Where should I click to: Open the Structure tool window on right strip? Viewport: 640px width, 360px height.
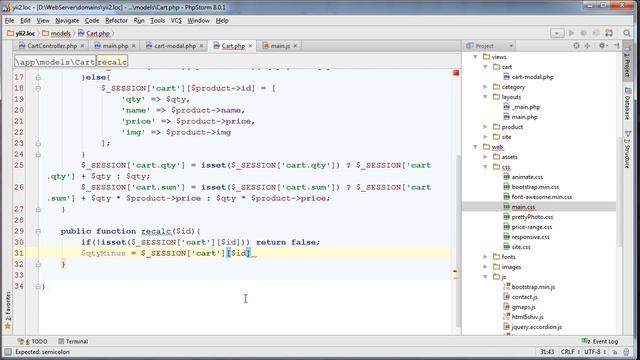[628, 149]
